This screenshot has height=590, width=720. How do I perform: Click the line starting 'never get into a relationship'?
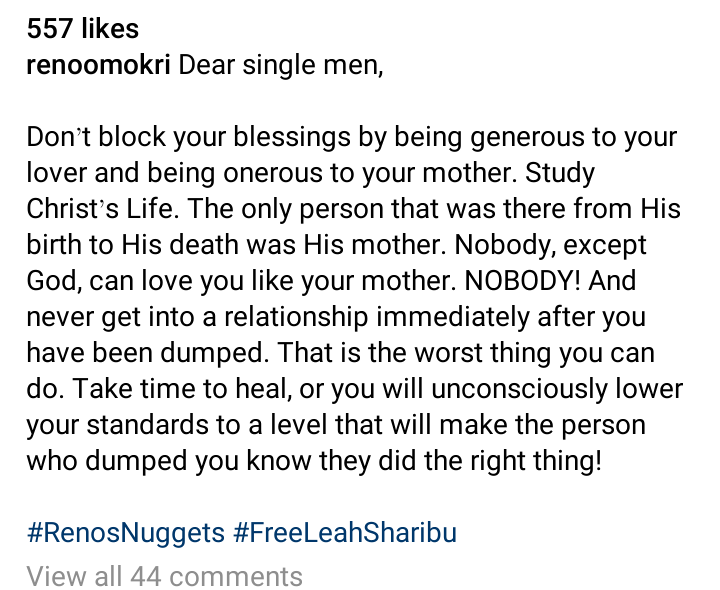336,317
